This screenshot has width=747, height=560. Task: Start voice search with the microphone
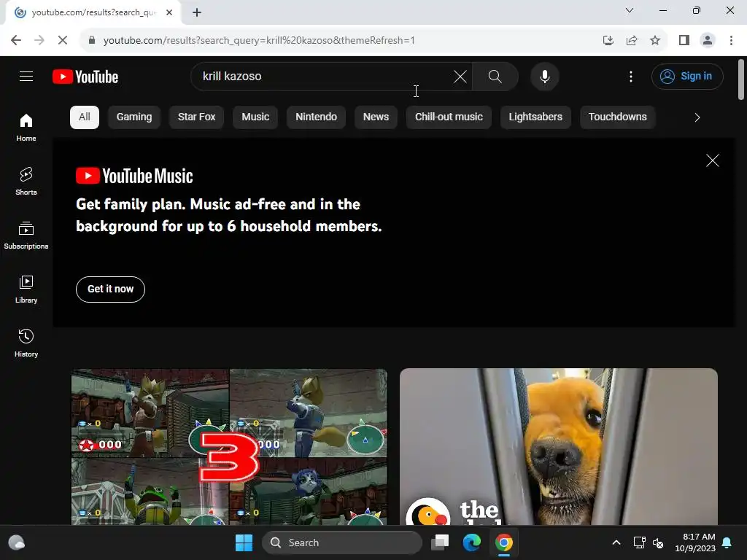[544, 76]
